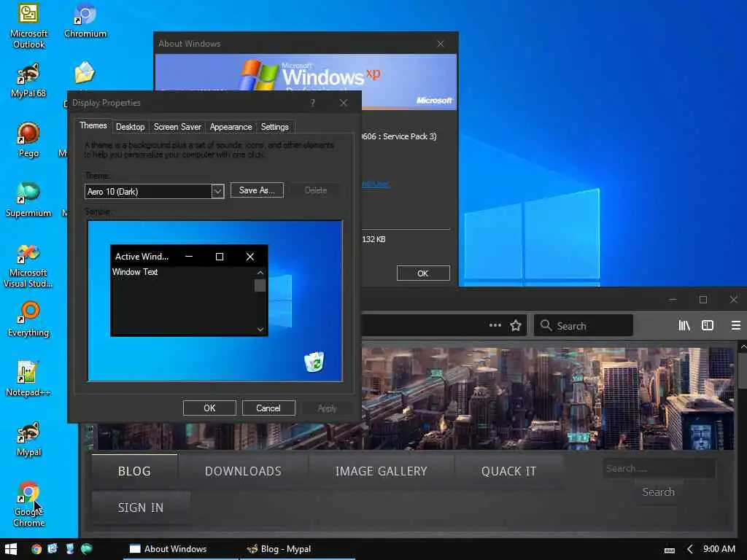
Task: Open BLOG in the website navigation
Action: pos(134,471)
